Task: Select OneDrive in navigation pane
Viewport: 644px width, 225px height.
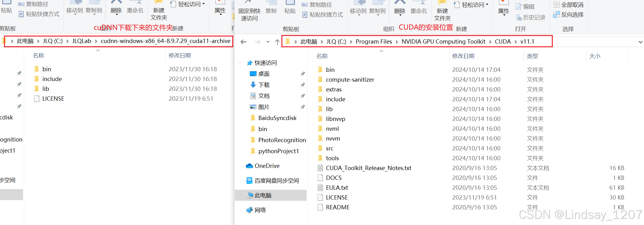Action: (x=267, y=166)
